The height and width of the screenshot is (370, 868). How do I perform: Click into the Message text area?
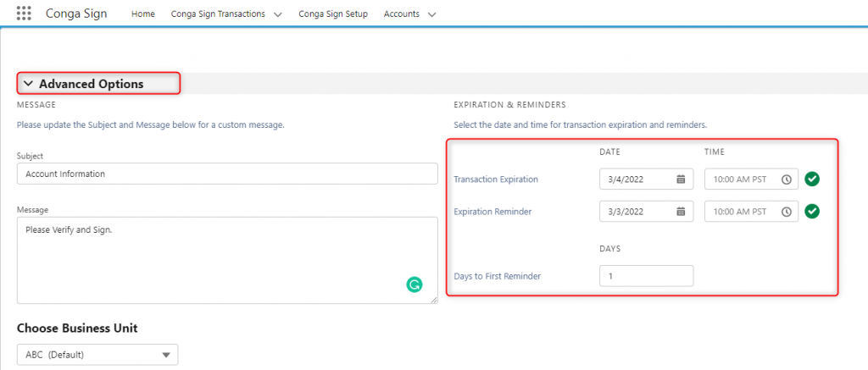pyautogui.click(x=227, y=260)
